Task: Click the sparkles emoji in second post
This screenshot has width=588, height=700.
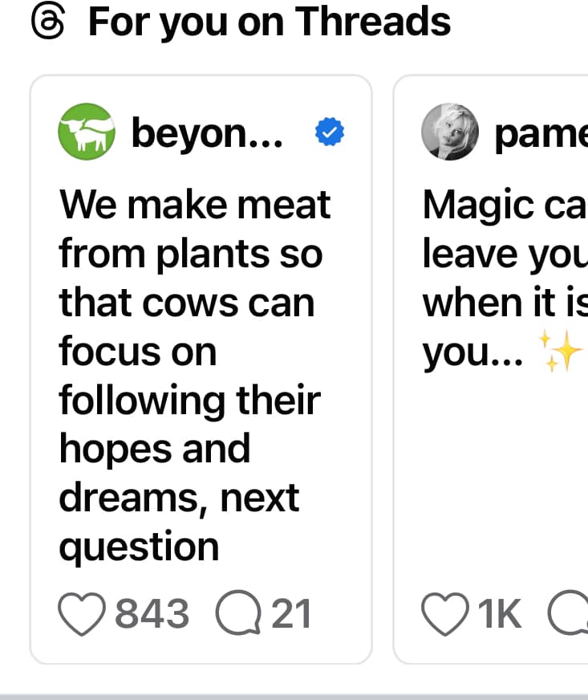Action: 560,352
